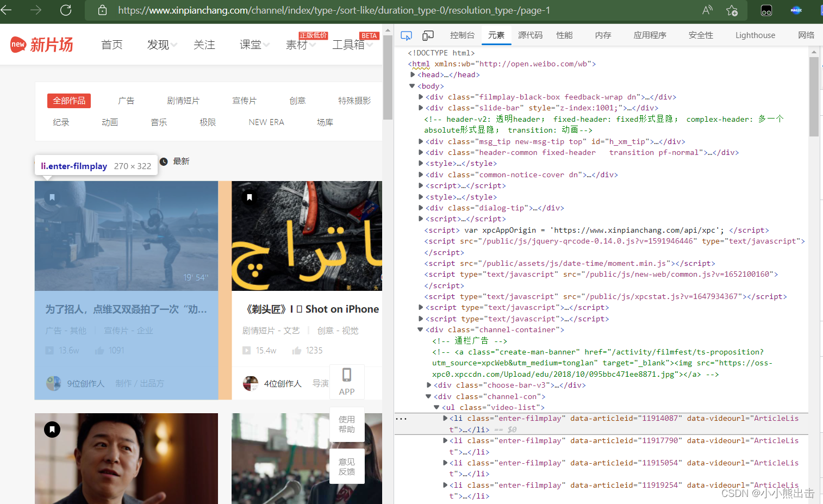Go to 关注 in site navigation
The image size is (823, 504).
click(x=204, y=45)
